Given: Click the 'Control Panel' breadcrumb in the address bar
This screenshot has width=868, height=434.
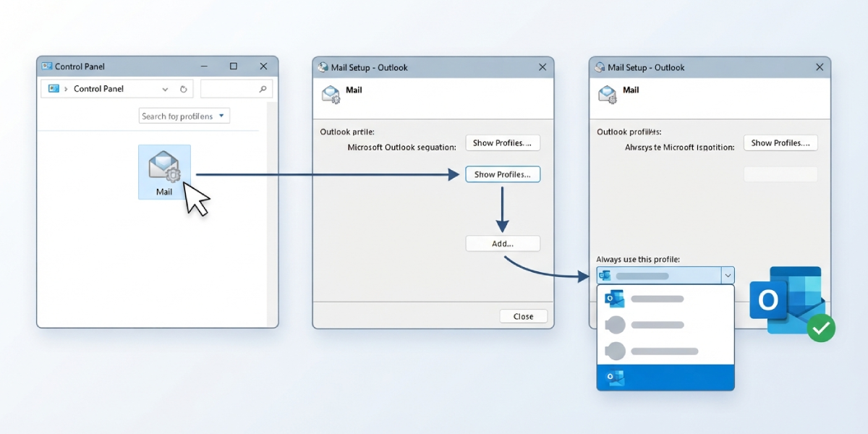Looking at the screenshot, I should 98,88.
